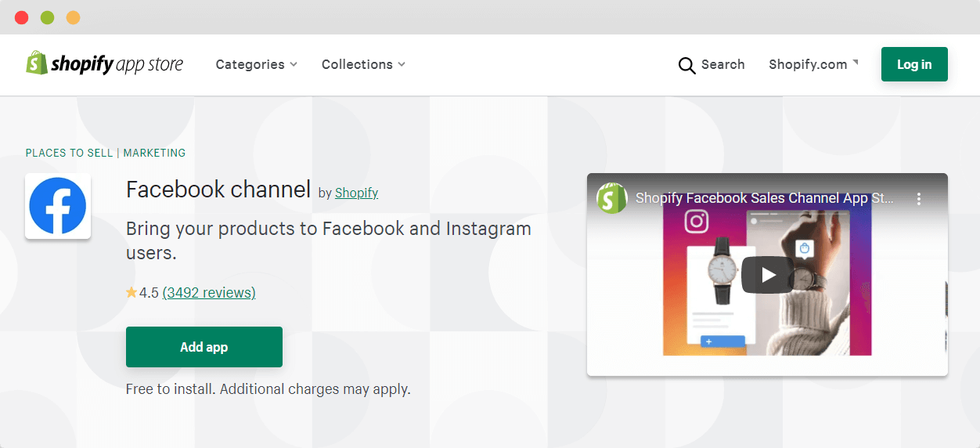Click the green window button in the title bar
Screen dimensions: 980x448
(x=48, y=17)
